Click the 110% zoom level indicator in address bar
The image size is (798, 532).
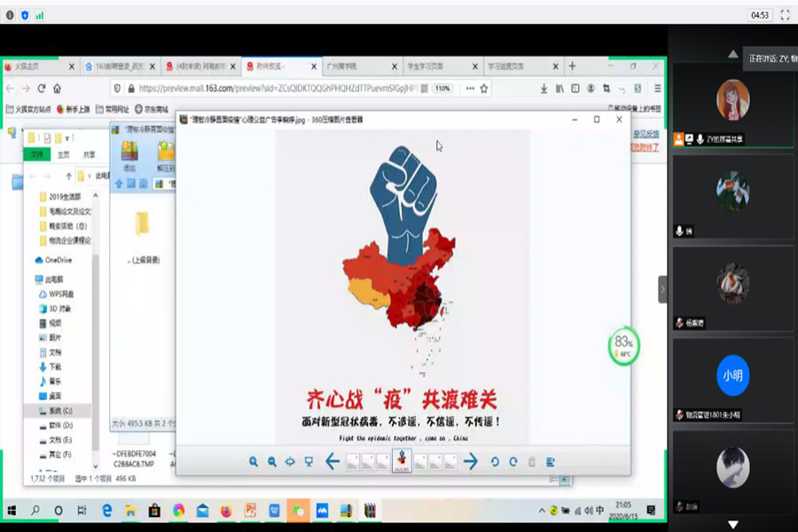442,89
